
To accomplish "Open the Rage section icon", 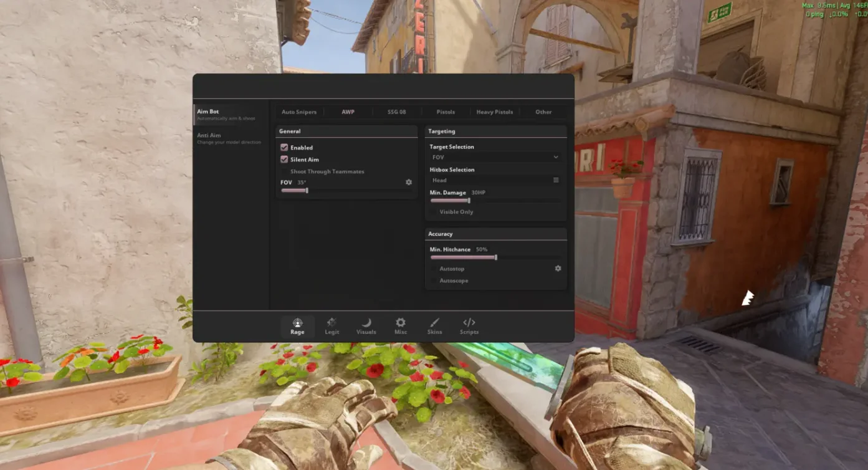I will (x=297, y=323).
